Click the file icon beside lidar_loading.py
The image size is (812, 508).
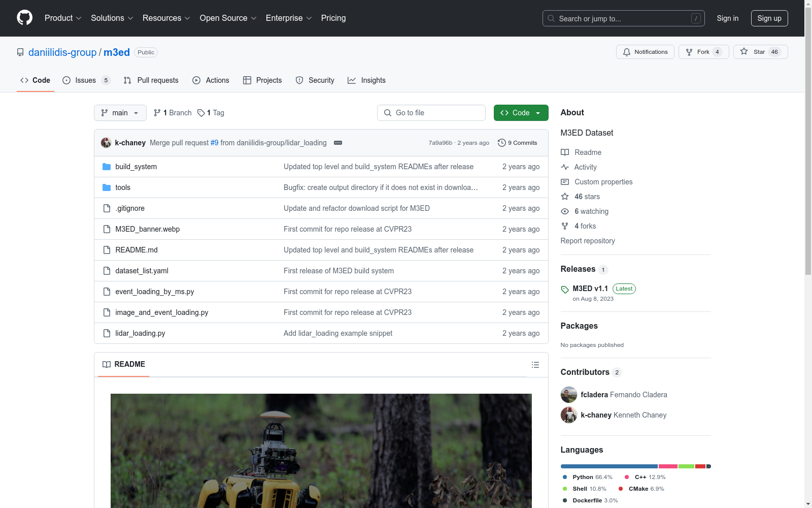(107, 333)
